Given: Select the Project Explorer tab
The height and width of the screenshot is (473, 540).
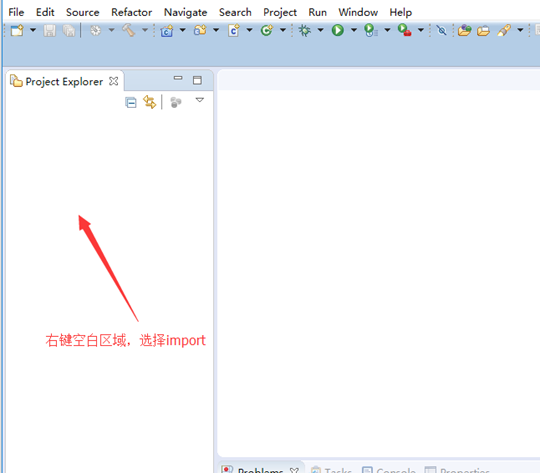Looking at the screenshot, I should click(64, 82).
